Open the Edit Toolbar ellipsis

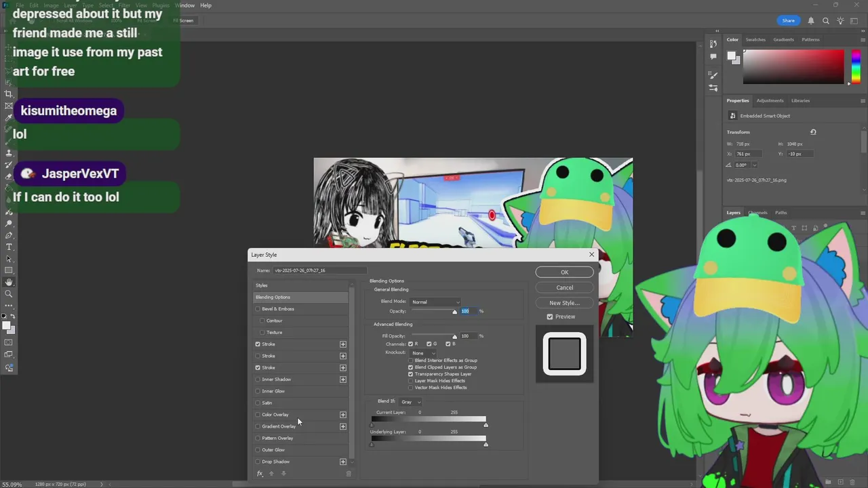[9, 306]
